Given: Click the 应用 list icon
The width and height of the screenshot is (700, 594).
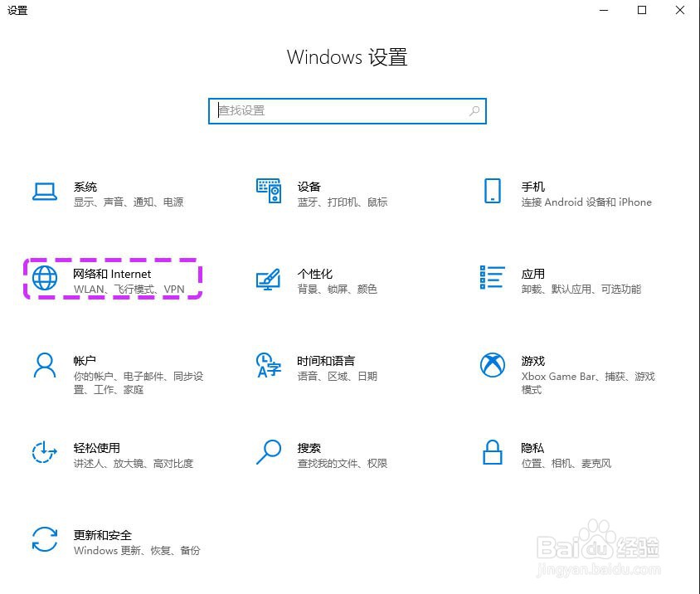Looking at the screenshot, I should 491,278.
